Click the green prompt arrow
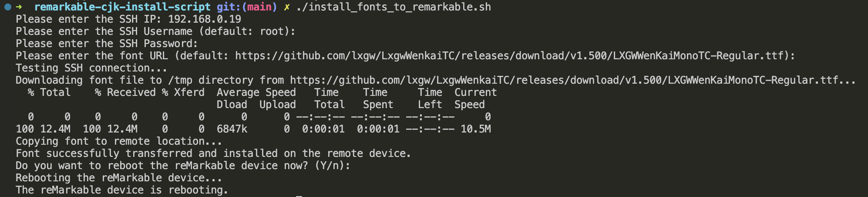This screenshot has height=197, width=868. [19, 7]
